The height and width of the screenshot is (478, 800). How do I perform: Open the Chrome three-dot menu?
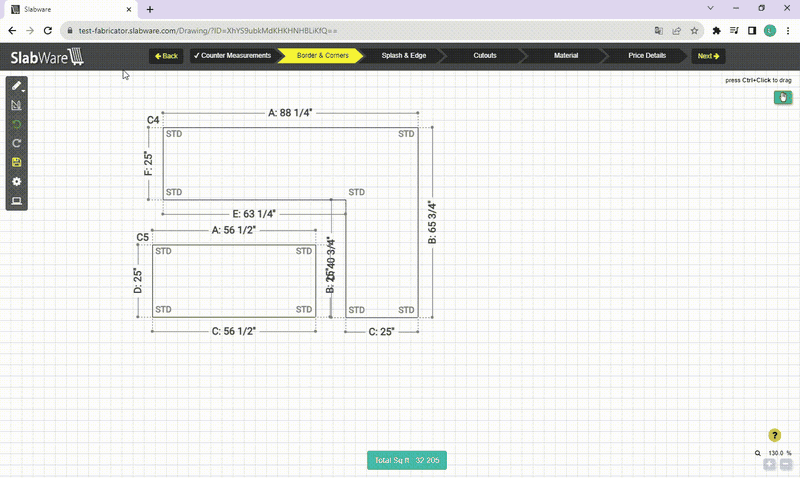(788, 31)
